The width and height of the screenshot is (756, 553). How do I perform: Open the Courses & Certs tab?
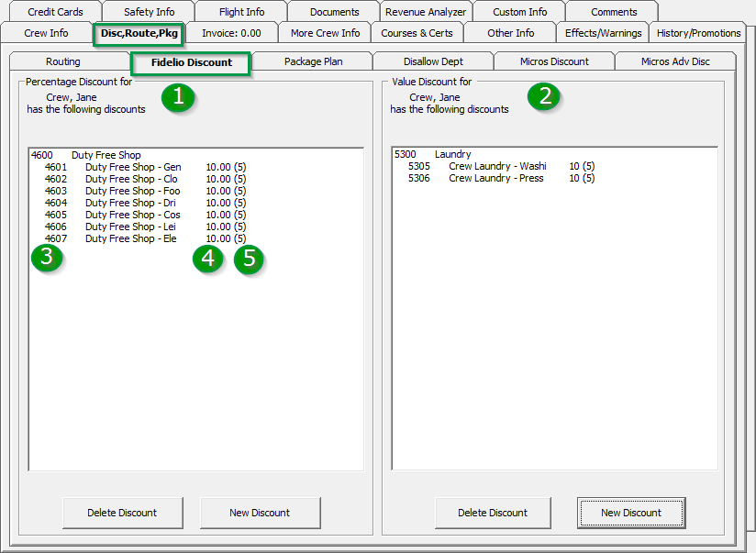tap(417, 32)
